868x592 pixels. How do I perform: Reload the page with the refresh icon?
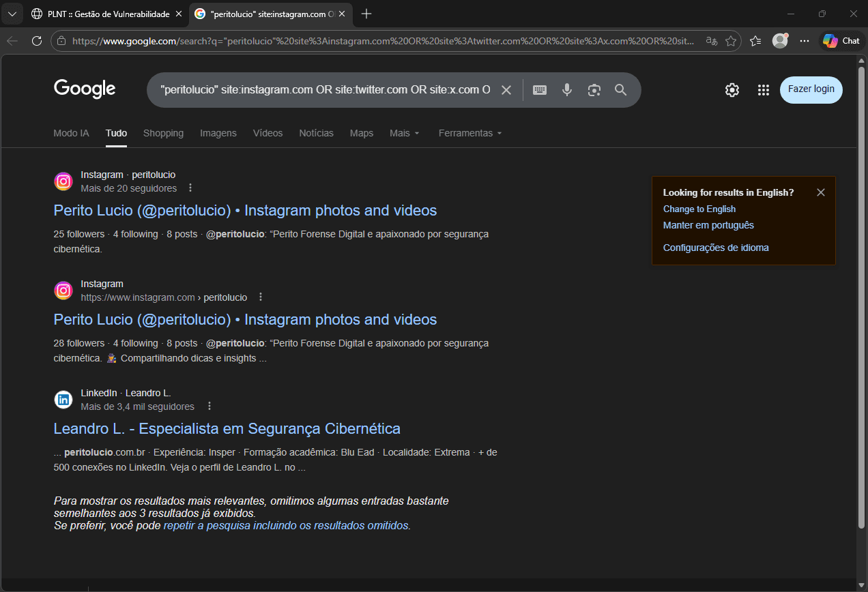37,41
